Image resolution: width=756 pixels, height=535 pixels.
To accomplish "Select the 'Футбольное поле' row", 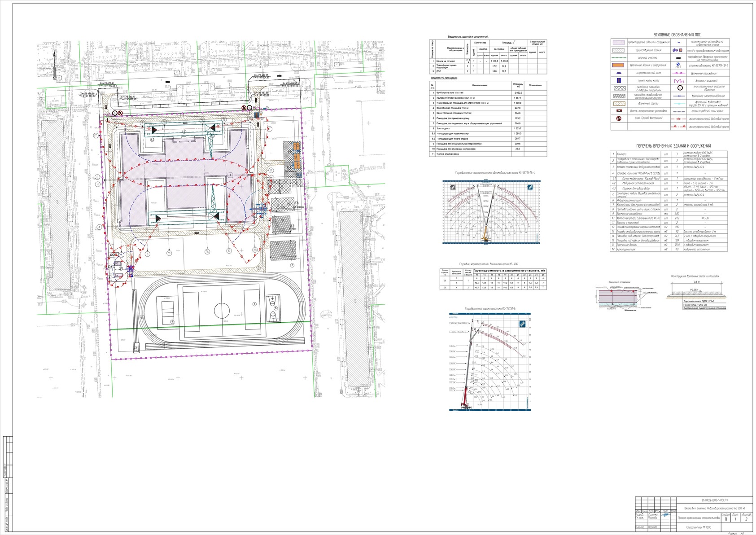I will coord(488,92).
